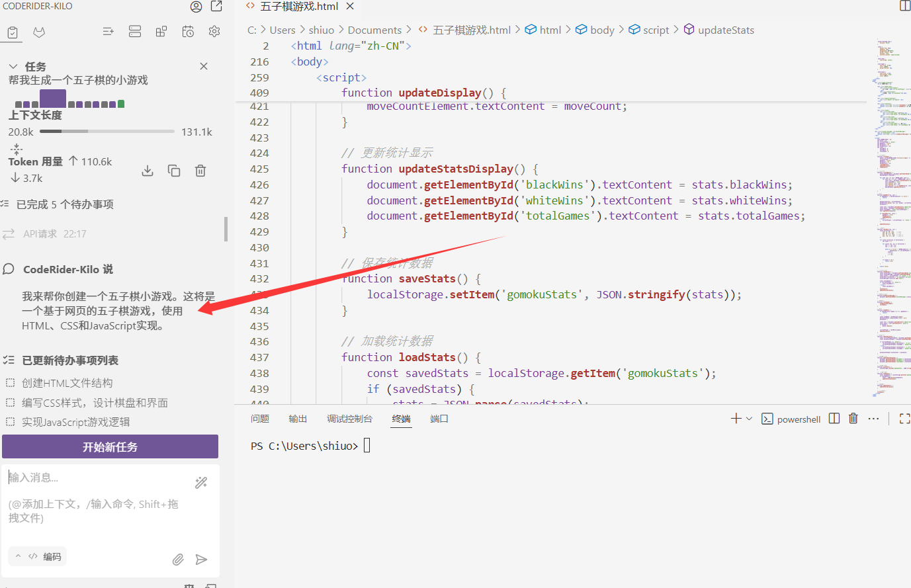Copy task with the copy icon
The height and width of the screenshot is (588, 911).
click(174, 171)
